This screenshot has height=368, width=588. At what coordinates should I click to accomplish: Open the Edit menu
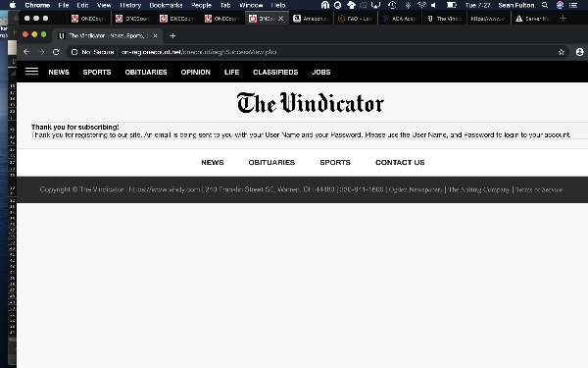(x=82, y=5)
